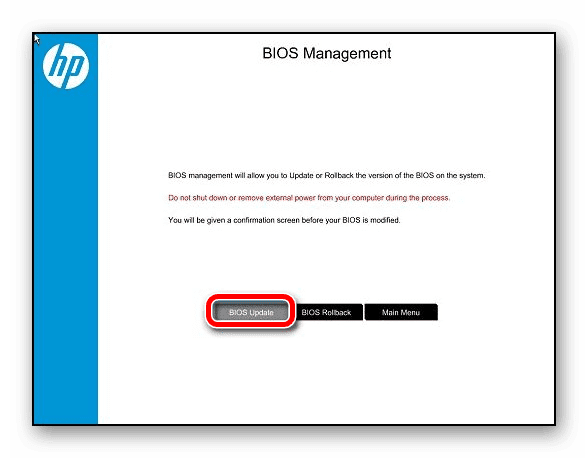Click the BIOS Management heading

click(x=327, y=53)
